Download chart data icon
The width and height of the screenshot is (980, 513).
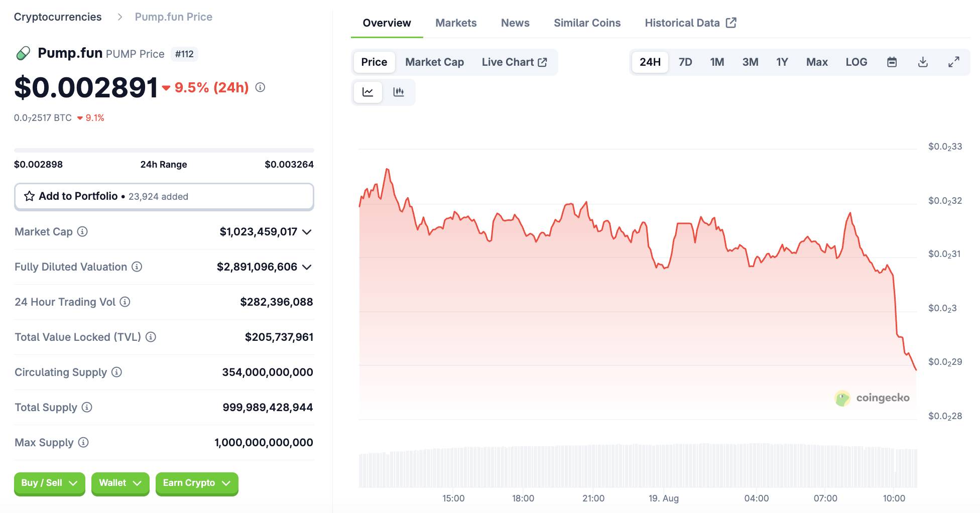tap(923, 62)
